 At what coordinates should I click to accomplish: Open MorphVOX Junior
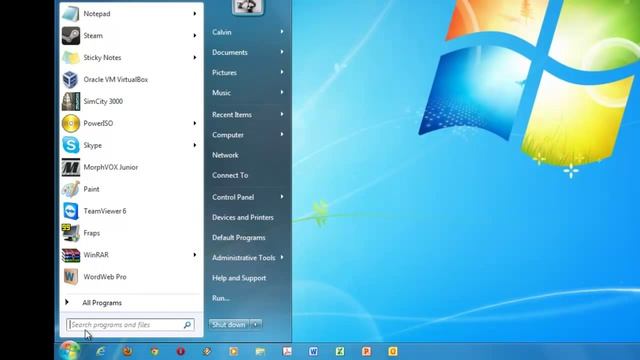click(131, 167)
